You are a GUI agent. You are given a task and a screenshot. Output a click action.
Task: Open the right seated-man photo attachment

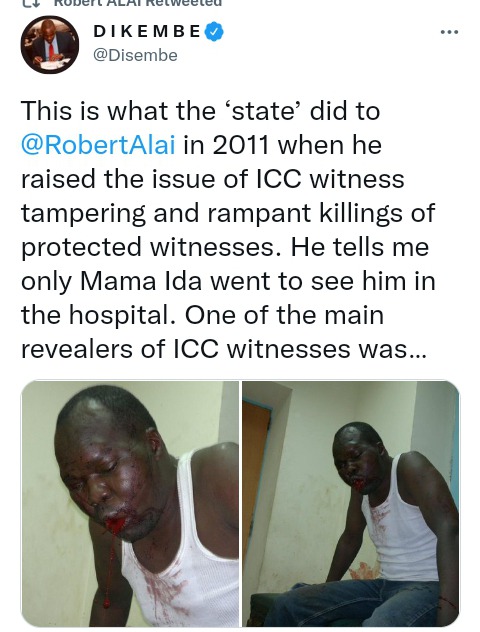coord(351,504)
